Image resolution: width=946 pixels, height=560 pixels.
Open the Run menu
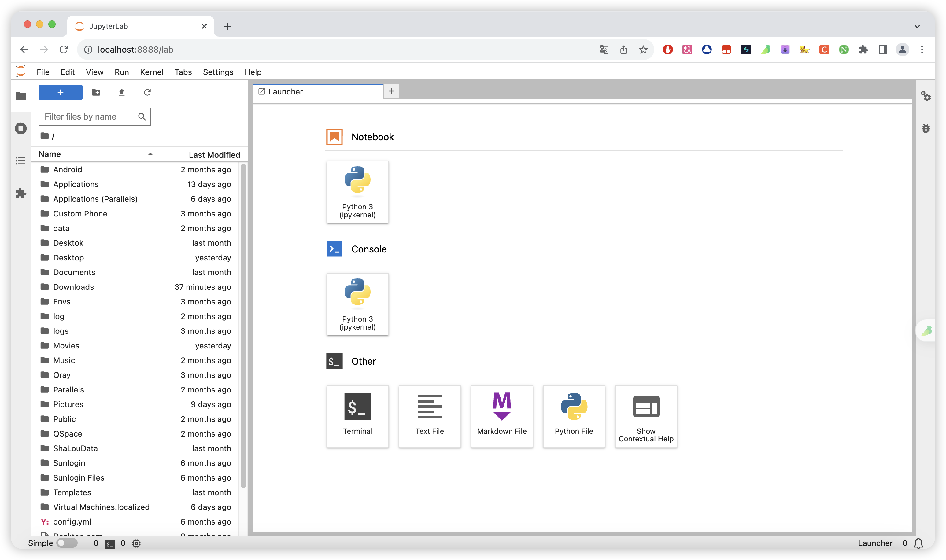(121, 72)
